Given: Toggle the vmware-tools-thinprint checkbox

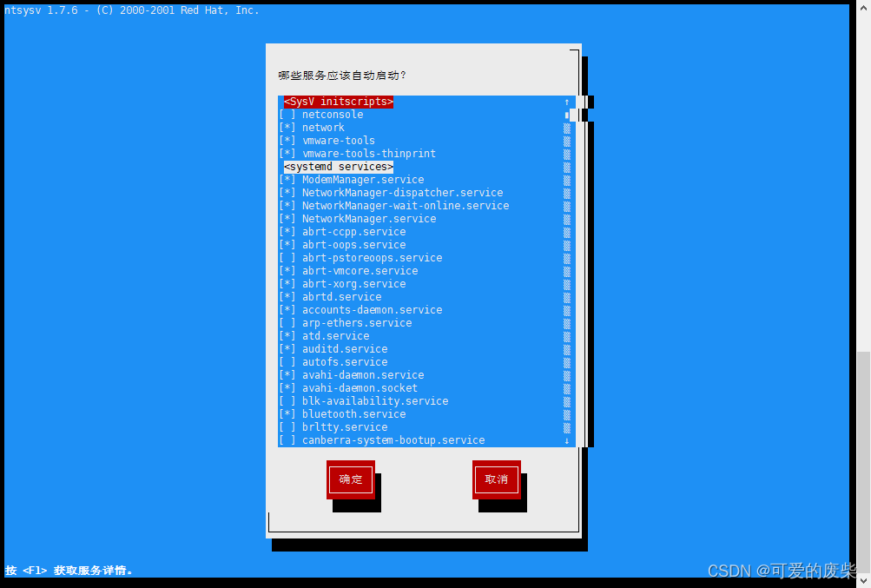Looking at the screenshot, I should click(287, 154).
